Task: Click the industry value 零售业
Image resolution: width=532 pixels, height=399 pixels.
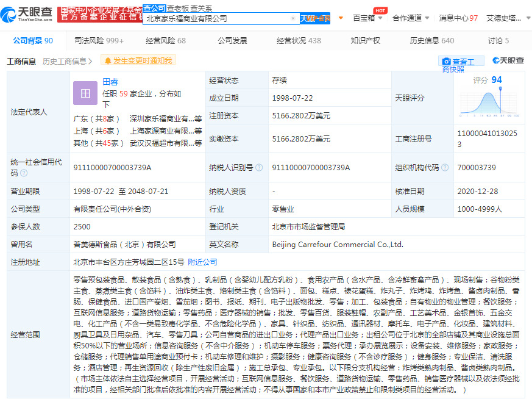Action: [283, 209]
